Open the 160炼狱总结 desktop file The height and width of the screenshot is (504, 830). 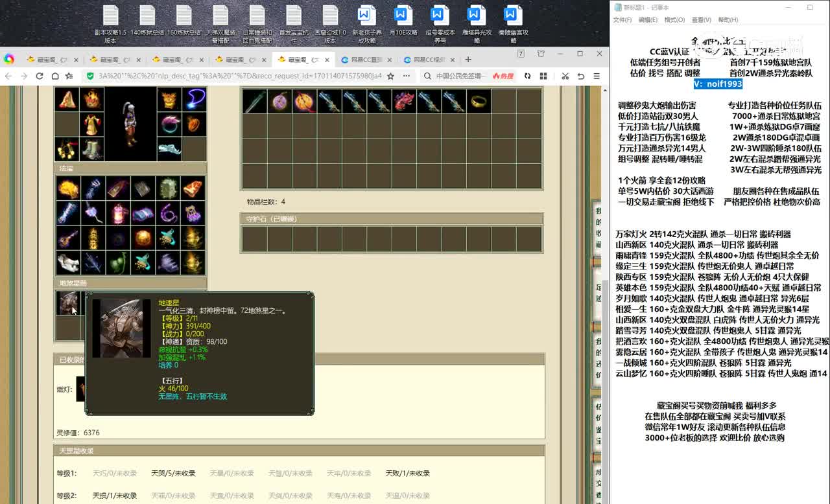pyautogui.click(x=184, y=21)
